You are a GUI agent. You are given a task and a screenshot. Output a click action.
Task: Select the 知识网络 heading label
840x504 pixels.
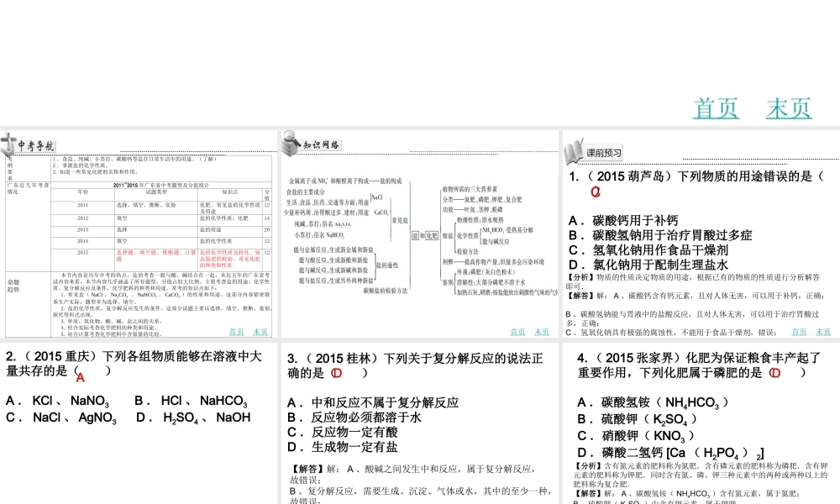click(x=321, y=144)
